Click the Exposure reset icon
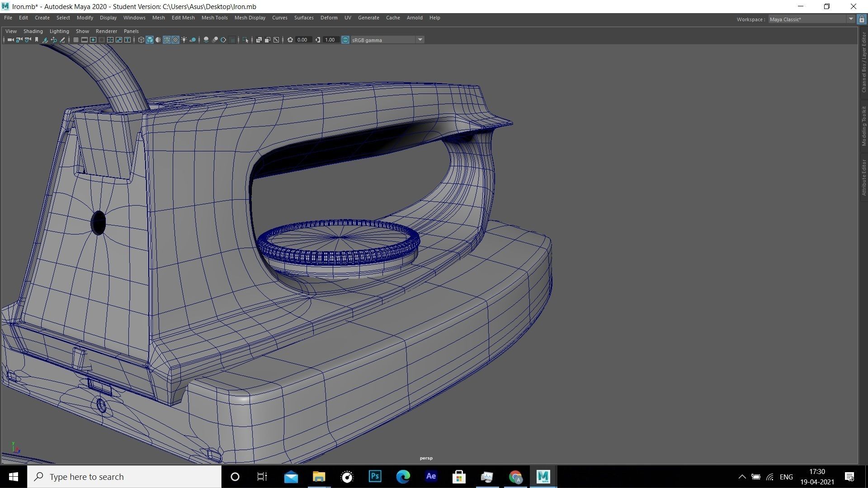The image size is (868, 488). click(290, 40)
